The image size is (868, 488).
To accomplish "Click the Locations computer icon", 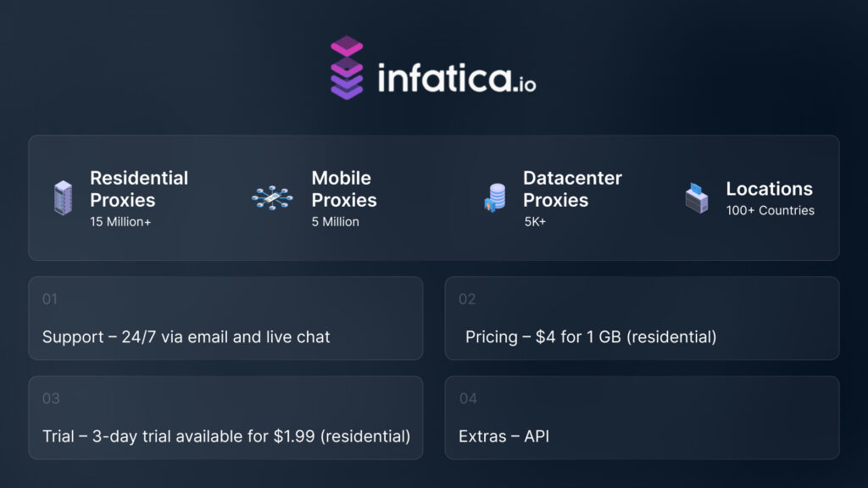I will coord(697,197).
